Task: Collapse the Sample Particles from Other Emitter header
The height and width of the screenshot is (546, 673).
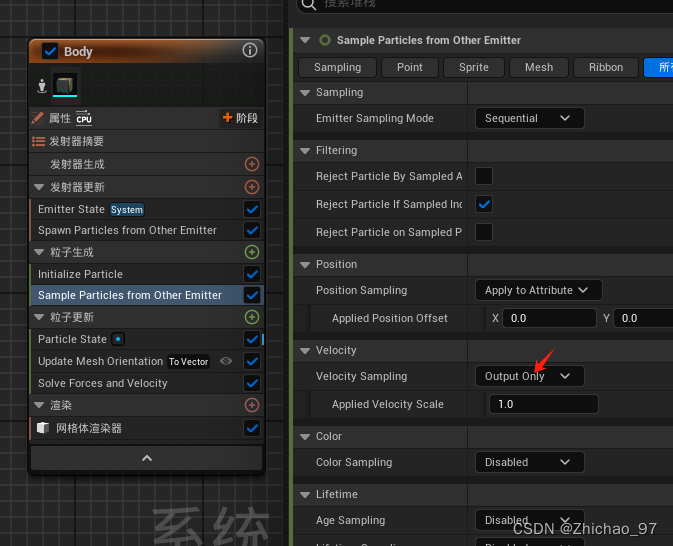Action: (305, 40)
